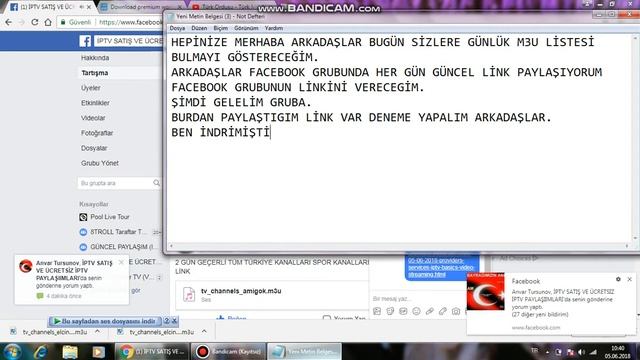The height and width of the screenshot is (360, 640).
Task: Open Etkinlikler in the group sidebar
Action: (95, 103)
